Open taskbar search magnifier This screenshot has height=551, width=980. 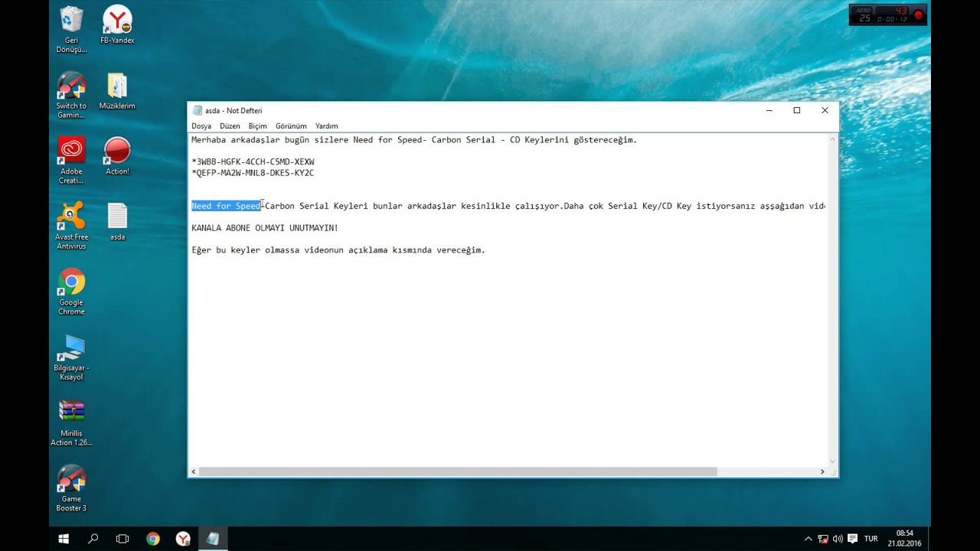tap(93, 539)
